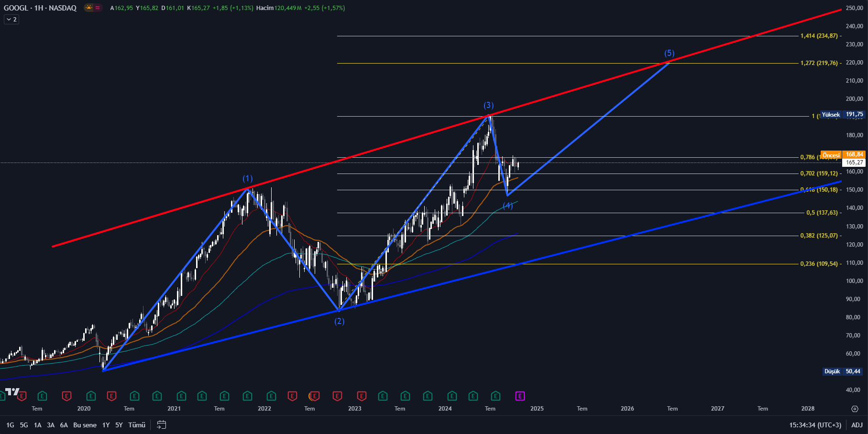Select Elliott wave label (2)
Viewport: 868px width, 434px height.
pos(339,321)
